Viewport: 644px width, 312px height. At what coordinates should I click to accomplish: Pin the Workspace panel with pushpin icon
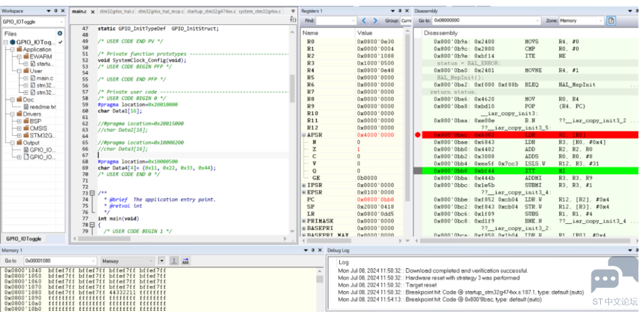(57, 11)
